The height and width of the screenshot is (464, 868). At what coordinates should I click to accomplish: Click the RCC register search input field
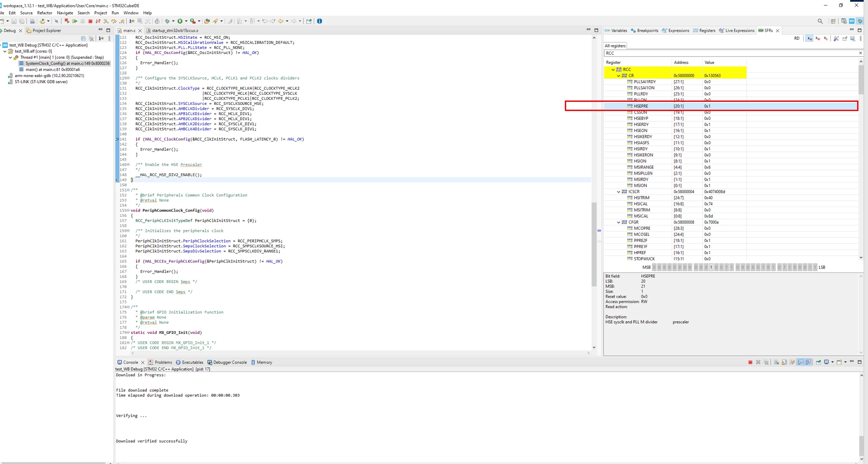(x=730, y=53)
